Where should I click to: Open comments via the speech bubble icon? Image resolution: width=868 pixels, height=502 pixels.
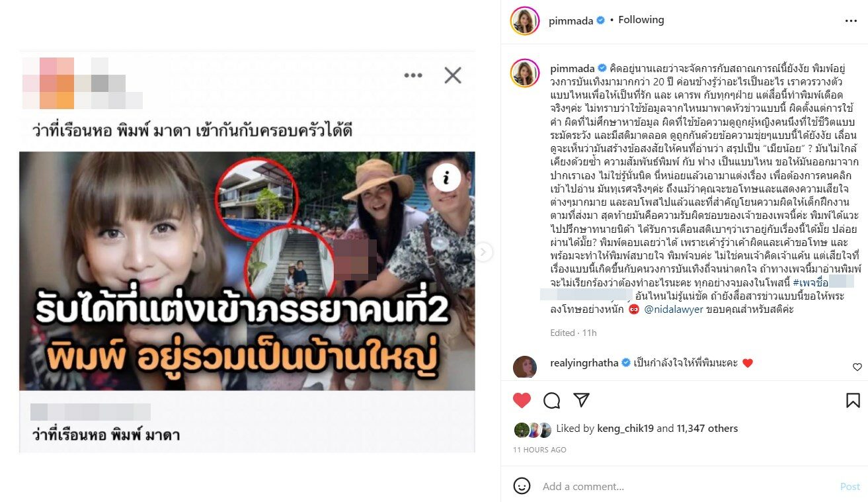[551, 400]
